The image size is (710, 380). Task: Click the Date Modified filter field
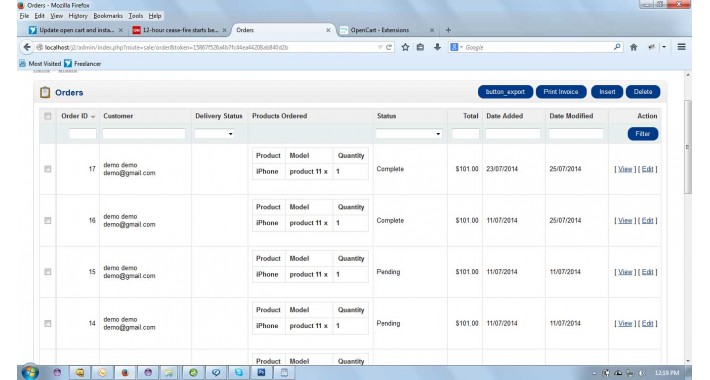576,134
